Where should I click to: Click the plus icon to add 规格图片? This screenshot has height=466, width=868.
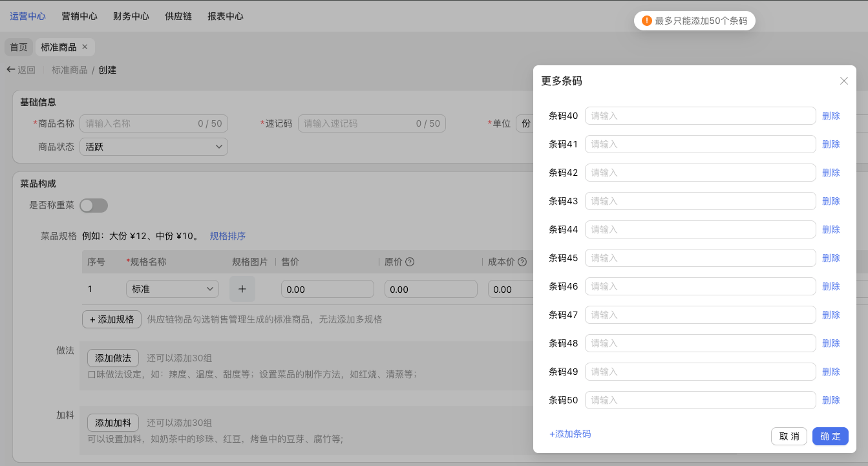tap(242, 289)
